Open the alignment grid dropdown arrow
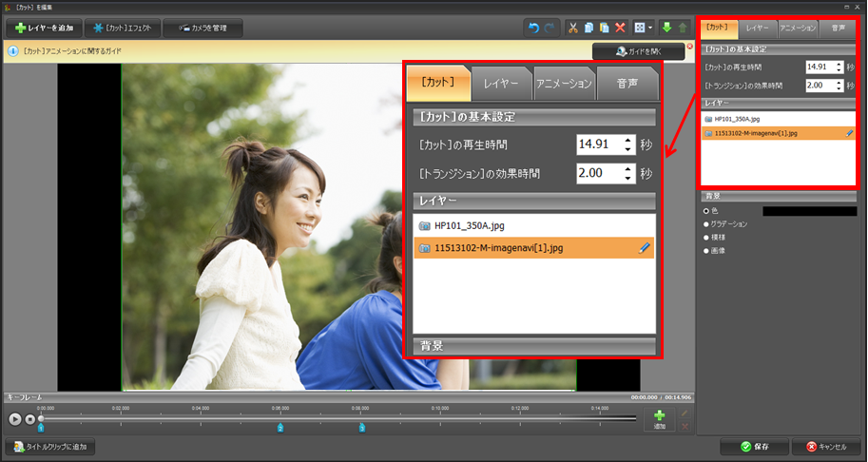Viewport: 868px width, 462px height. [x=649, y=29]
